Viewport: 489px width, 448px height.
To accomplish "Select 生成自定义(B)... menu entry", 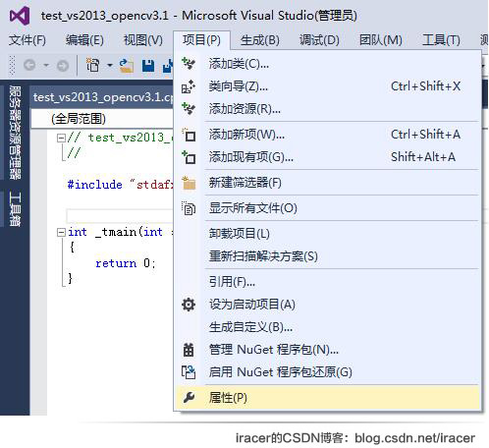I will [x=327, y=327].
